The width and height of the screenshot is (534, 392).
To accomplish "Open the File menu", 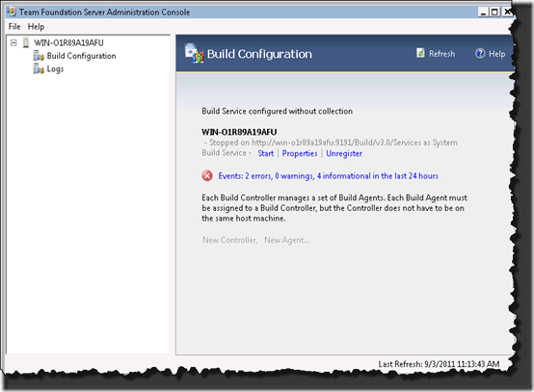I will (x=14, y=27).
